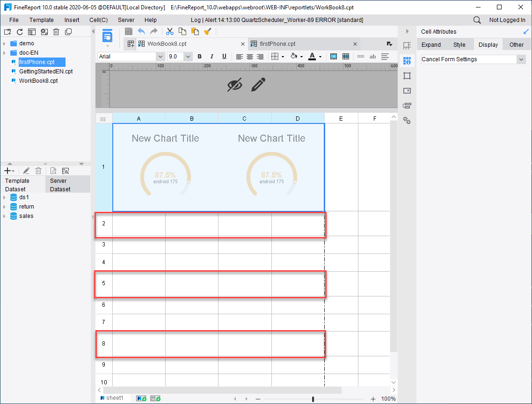Click the zoom slider handle
This screenshot has height=404, width=532.
313,399
